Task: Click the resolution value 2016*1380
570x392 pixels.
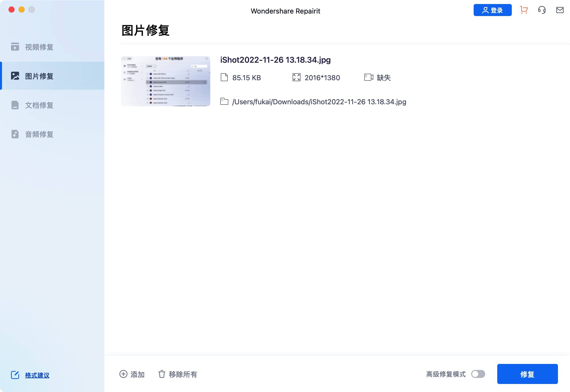Action: pyautogui.click(x=322, y=78)
